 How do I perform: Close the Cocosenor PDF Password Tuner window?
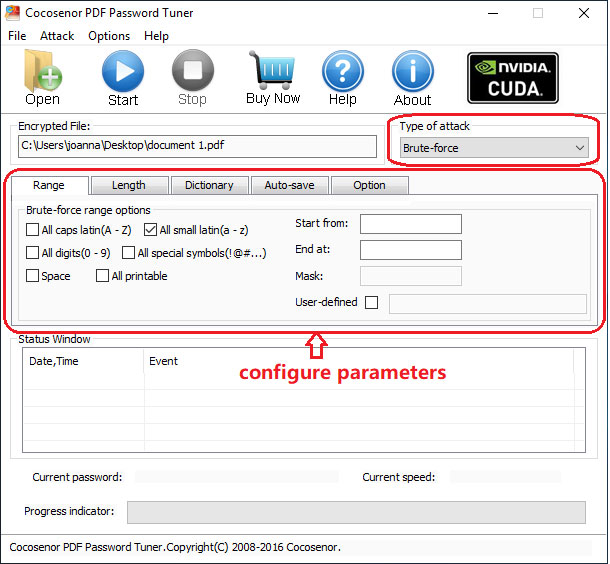point(584,13)
